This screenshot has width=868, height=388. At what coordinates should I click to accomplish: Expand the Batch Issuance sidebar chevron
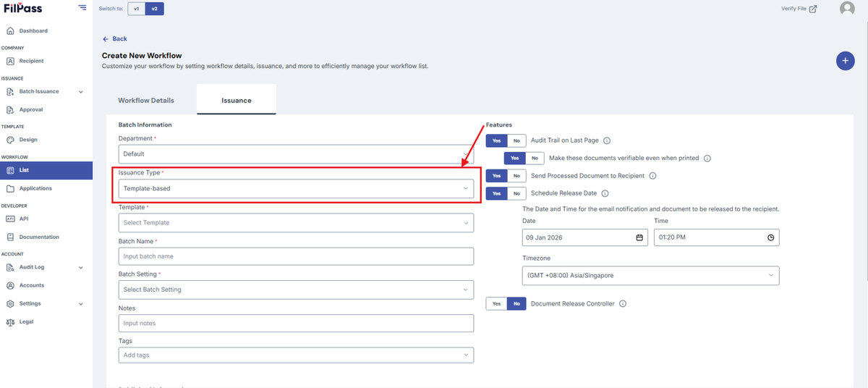tap(80, 92)
